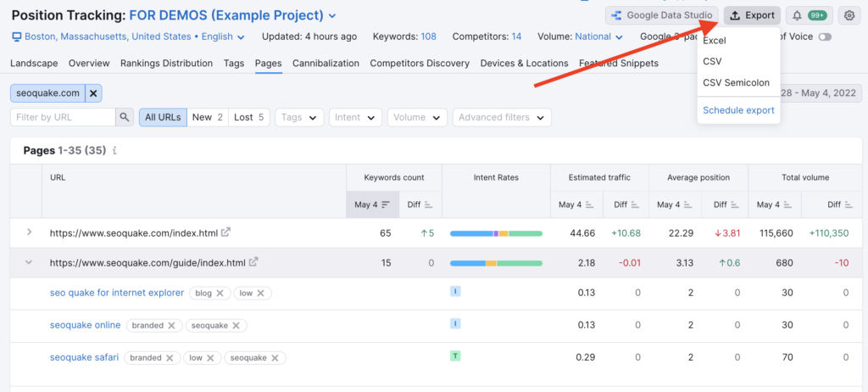Viewport: 868px width, 392px height.
Task: Remove branded tag from seoquake safari keyword
Action: (x=170, y=358)
